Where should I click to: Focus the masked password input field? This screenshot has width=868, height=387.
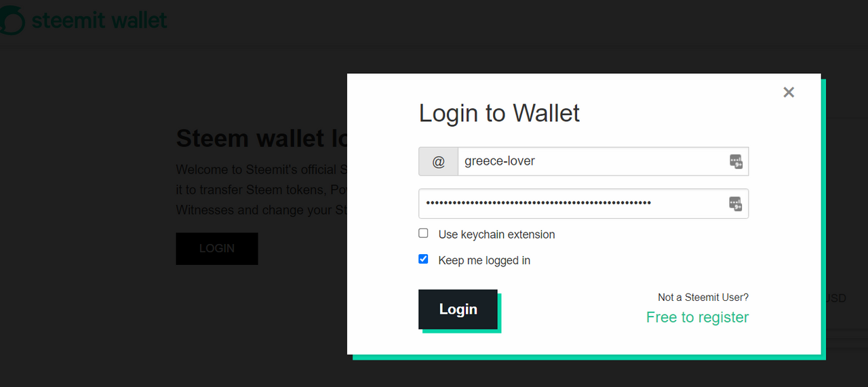[583, 203]
